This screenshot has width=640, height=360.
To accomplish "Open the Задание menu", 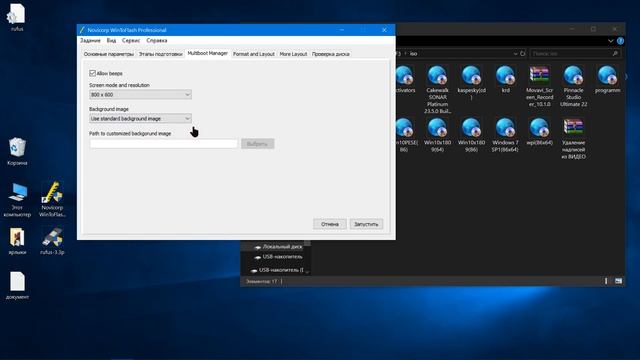I will [90, 40].
